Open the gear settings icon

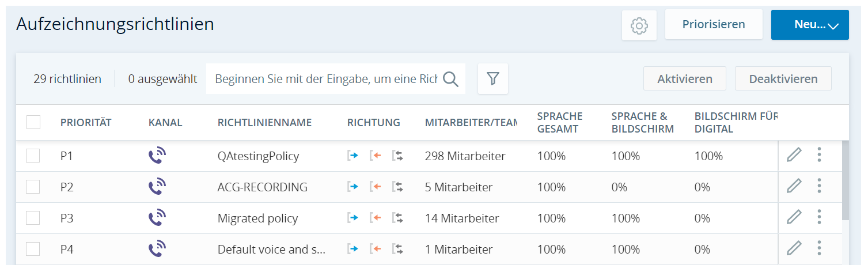click(639, 25)
